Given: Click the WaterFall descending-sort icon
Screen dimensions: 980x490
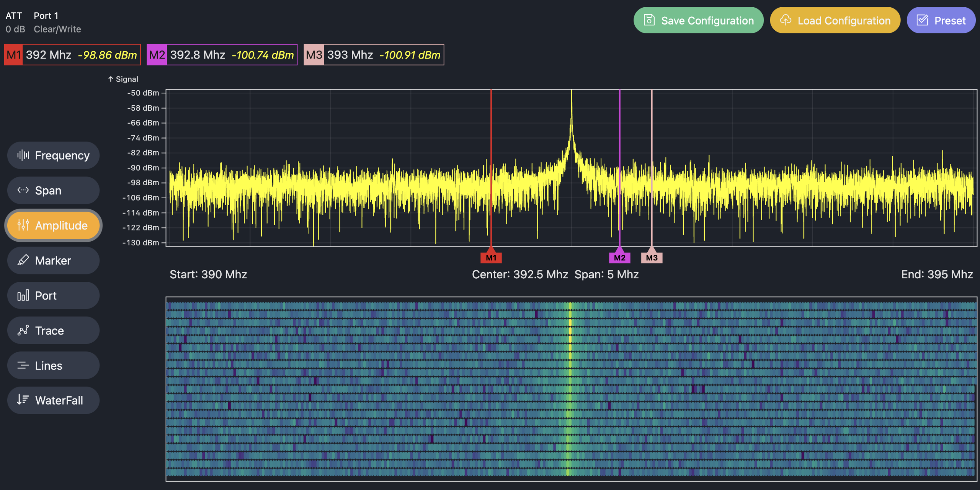Looking at the screenshot, I should 23,400.
